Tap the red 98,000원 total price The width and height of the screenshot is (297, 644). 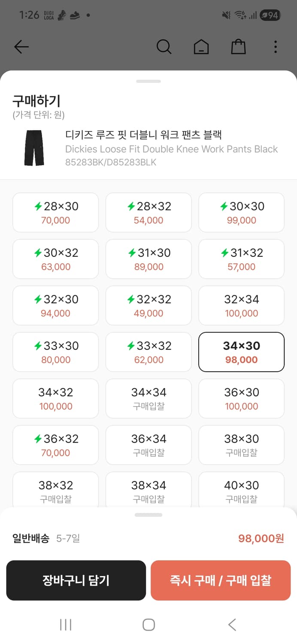coord(261,538)
